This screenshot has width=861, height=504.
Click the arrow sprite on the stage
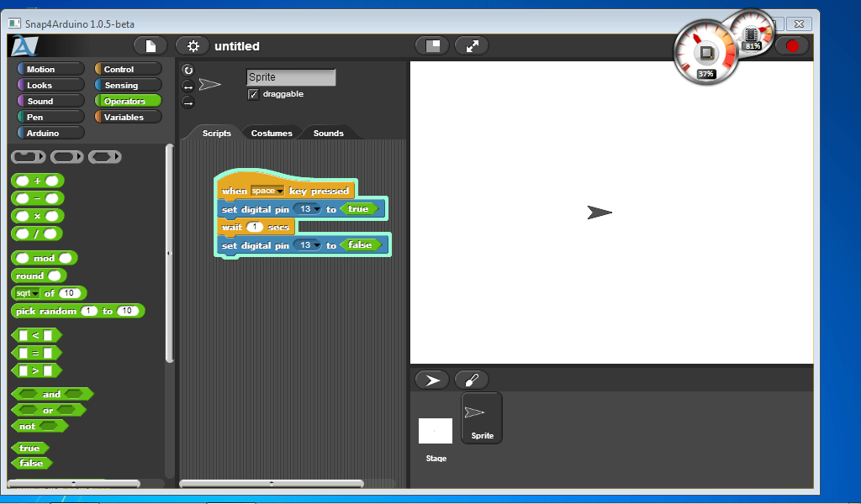pyautogui.click(x=599, y=213)
